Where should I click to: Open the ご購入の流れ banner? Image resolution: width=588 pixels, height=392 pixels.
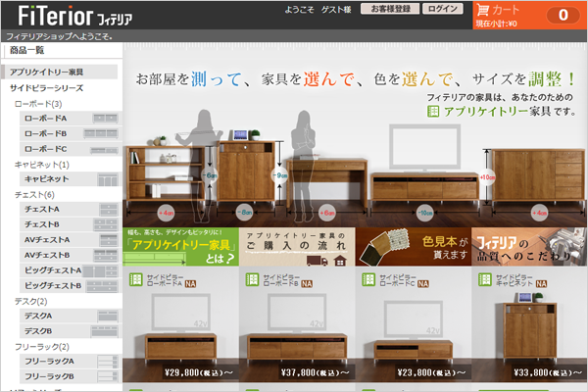pos(296,248)
